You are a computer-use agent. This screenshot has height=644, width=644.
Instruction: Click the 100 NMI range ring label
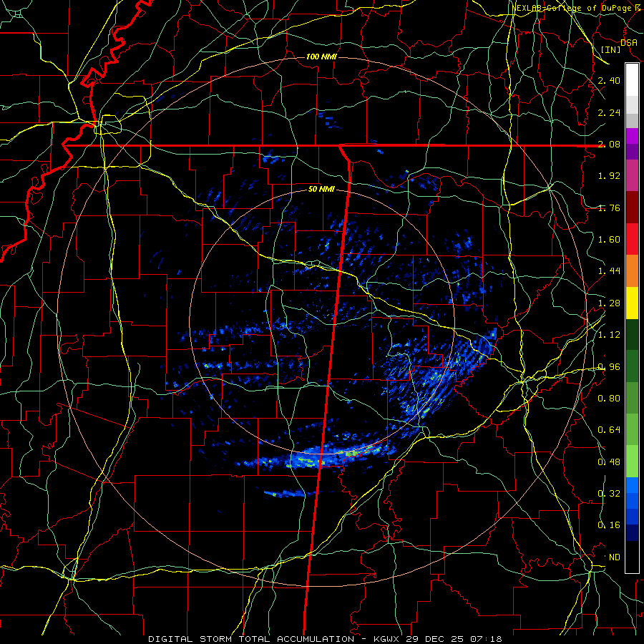(321, 57)
